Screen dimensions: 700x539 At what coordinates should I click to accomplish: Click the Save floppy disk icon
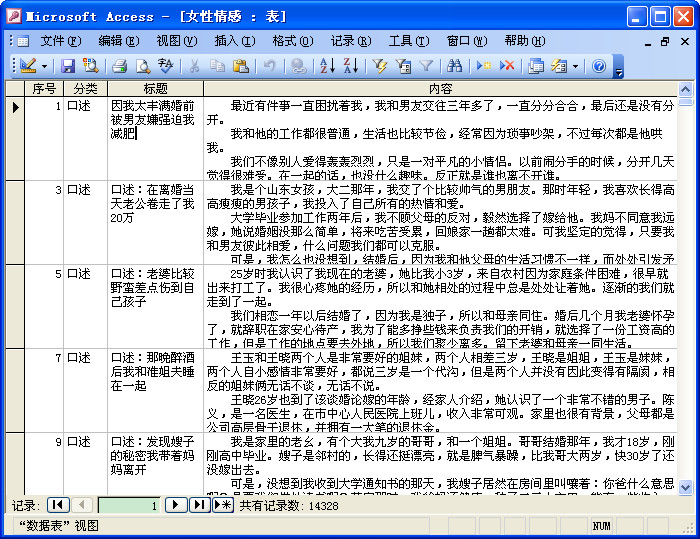click(67, 66)
